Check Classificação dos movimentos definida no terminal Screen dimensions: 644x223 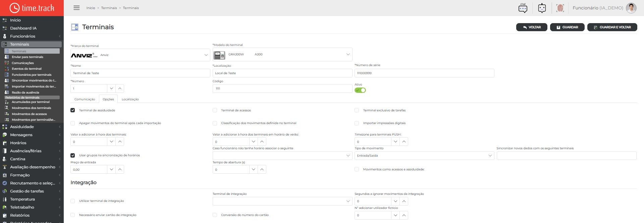click(x=215, y=123)
